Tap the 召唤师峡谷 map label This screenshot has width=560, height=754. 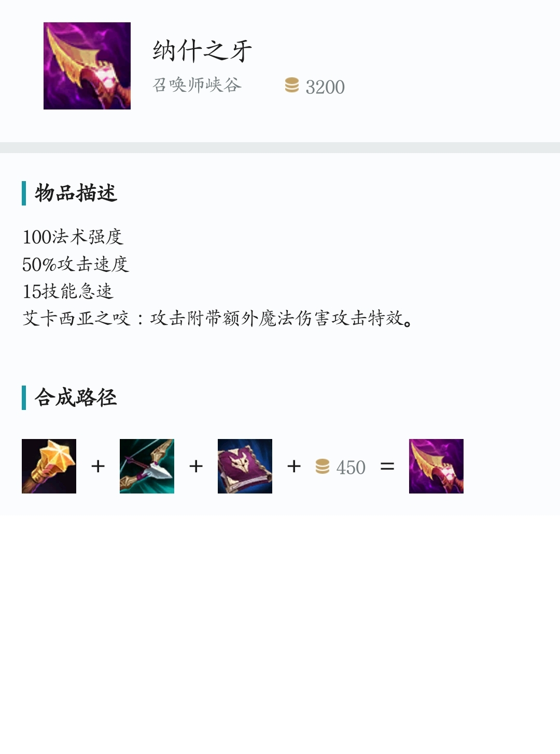click(197, 85)
